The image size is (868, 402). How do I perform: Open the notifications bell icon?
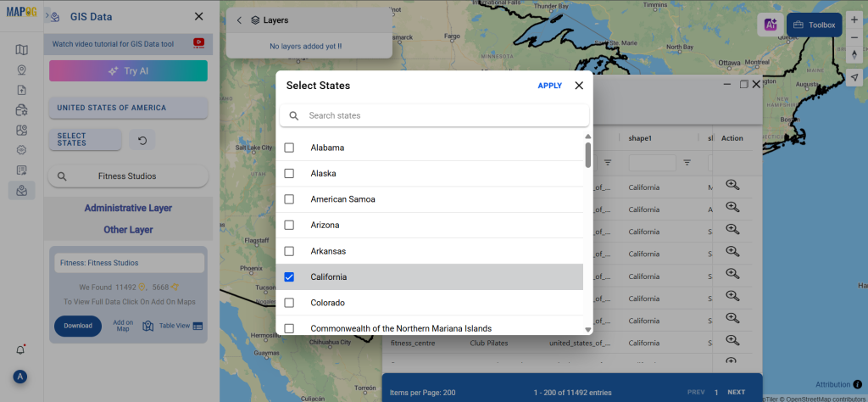pyautogui.click(x=21, y=349)
